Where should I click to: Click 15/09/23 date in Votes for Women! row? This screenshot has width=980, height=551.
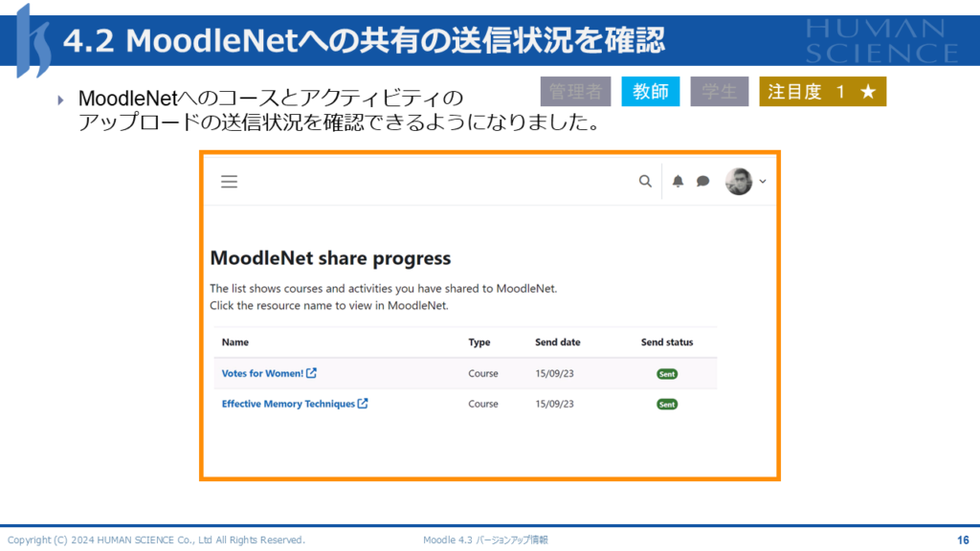[554, 373]
